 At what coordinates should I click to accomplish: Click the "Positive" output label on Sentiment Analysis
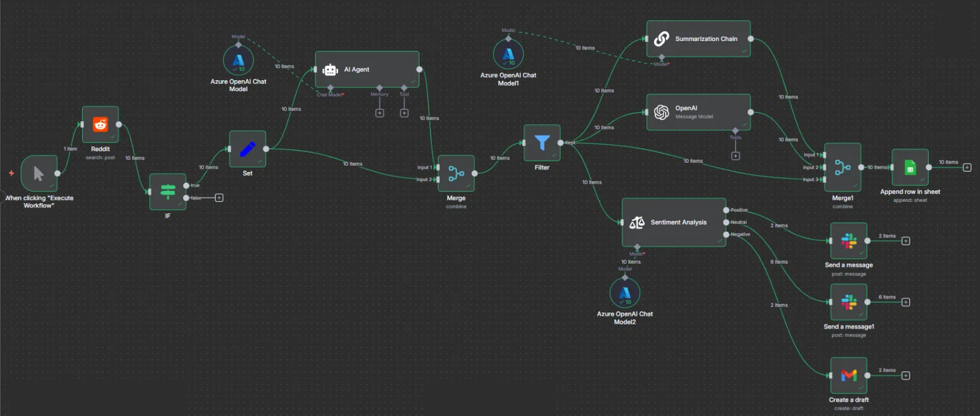(x=739, y=210)
